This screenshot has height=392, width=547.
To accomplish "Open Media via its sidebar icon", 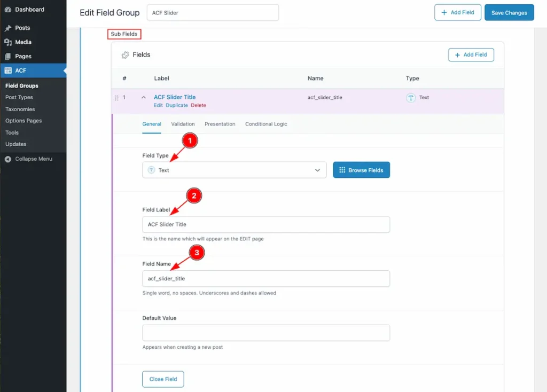I will click(x=8, y=42).
